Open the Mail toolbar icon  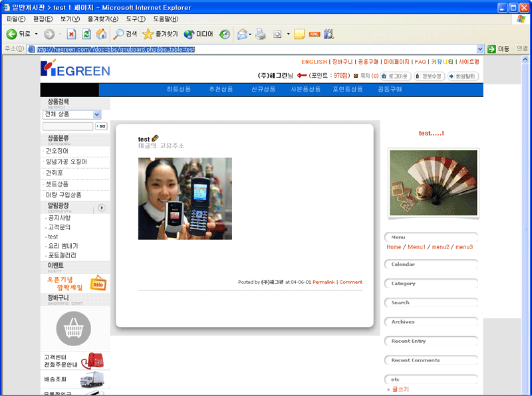point(243,34)
